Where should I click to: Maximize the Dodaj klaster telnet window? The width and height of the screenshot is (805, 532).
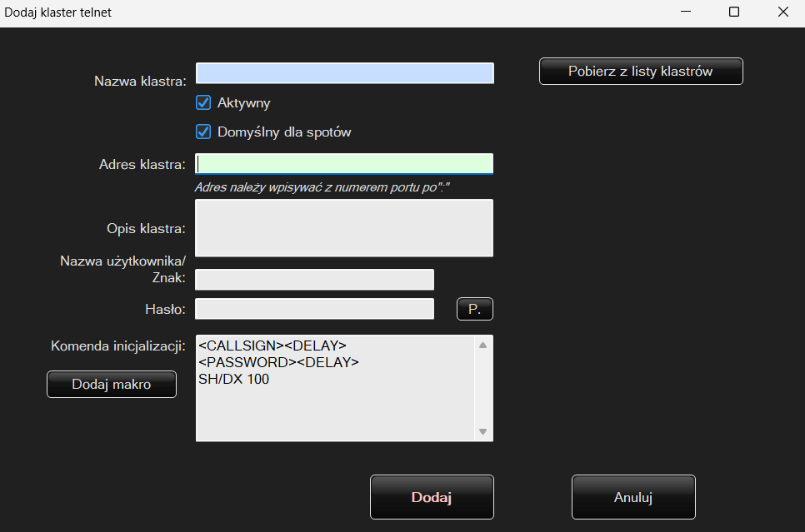point(734,12)
